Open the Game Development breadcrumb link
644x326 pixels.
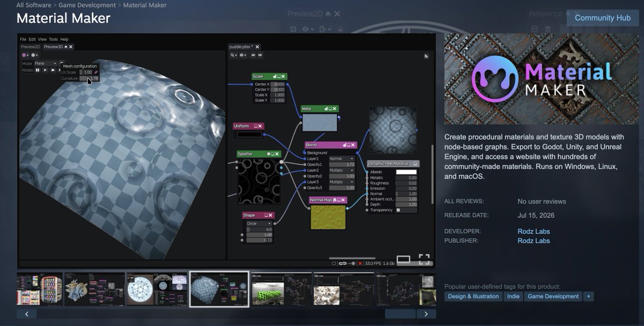[87, 5]
